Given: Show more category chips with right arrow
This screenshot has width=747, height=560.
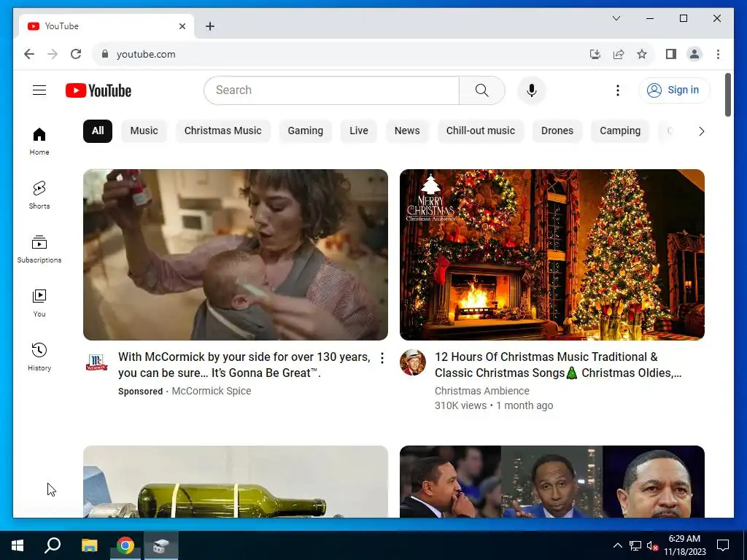Looking at the screenshot, I should (701, 131).
